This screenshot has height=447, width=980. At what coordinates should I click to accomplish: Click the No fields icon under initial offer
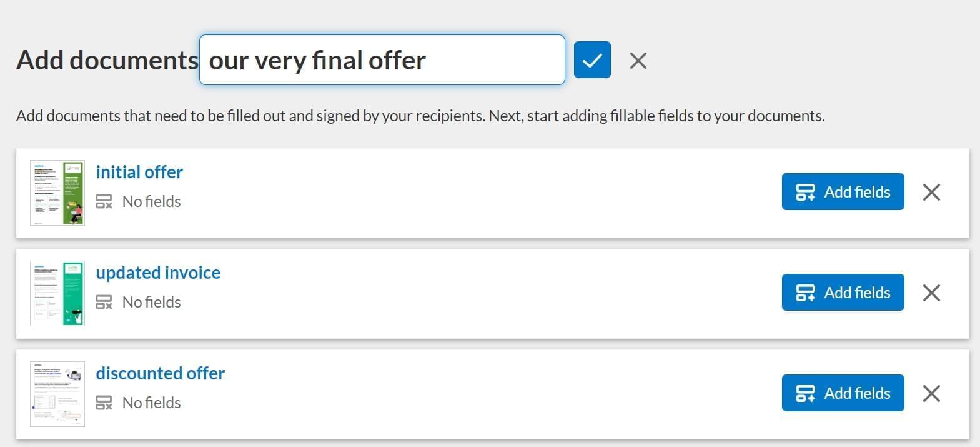coord(104,201)
